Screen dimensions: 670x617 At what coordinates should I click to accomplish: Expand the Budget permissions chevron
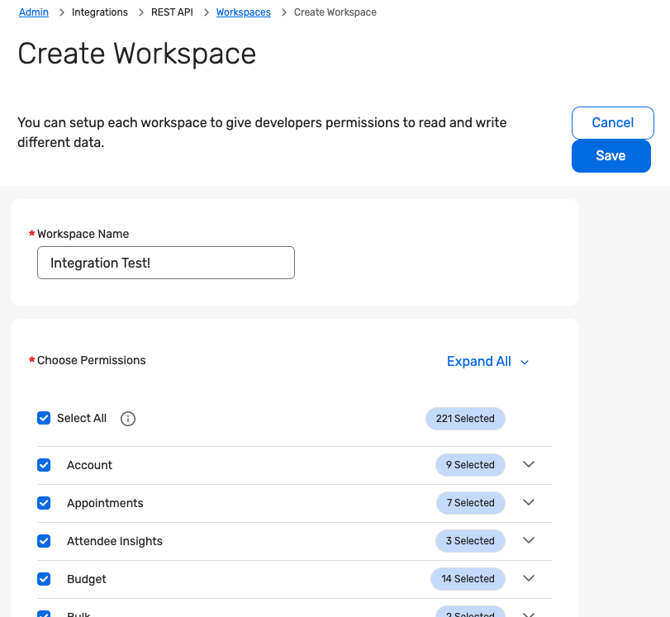tap(529, 579)
